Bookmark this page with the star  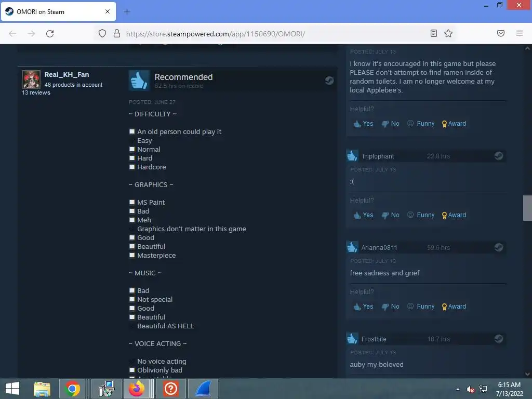tap(448, 33)
